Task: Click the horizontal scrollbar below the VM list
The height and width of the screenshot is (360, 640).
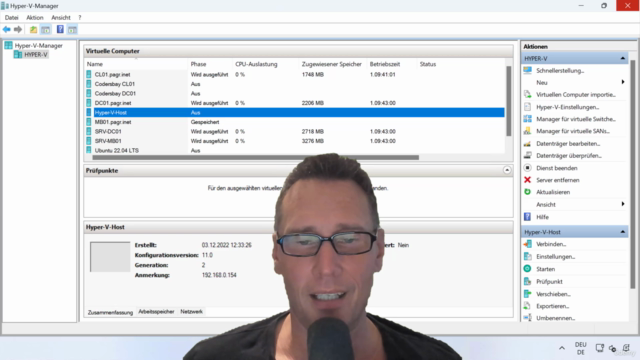Action: coord(256,157)
